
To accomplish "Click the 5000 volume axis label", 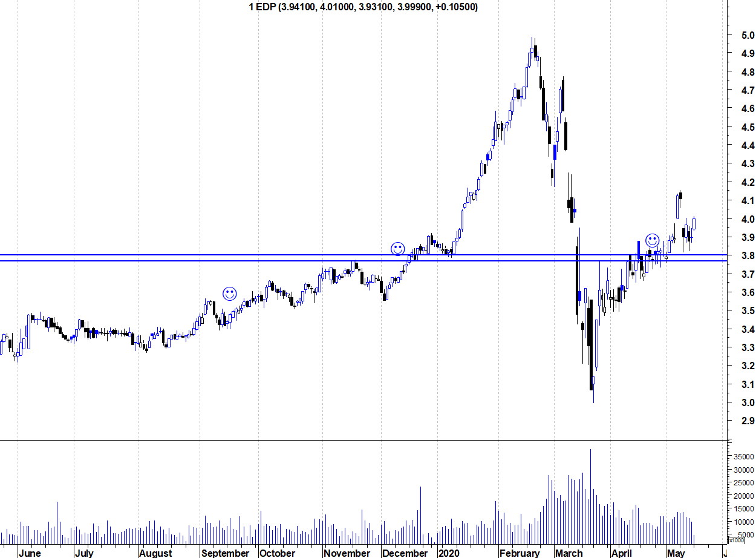I will (746, 534).
